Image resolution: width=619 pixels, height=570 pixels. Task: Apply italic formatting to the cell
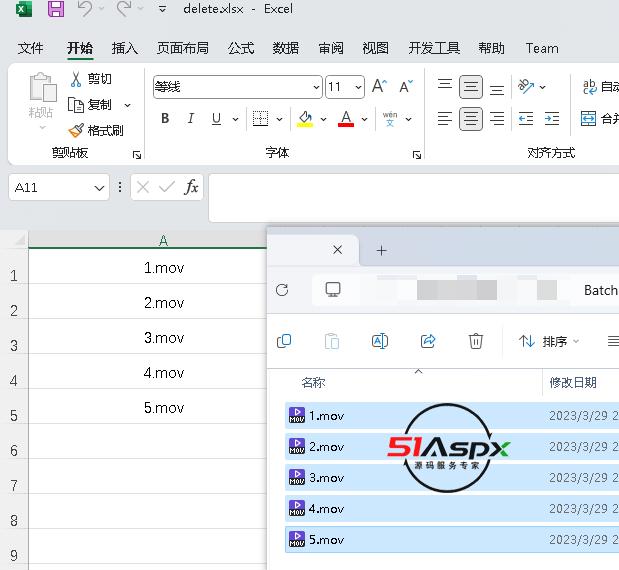(191, 119)
